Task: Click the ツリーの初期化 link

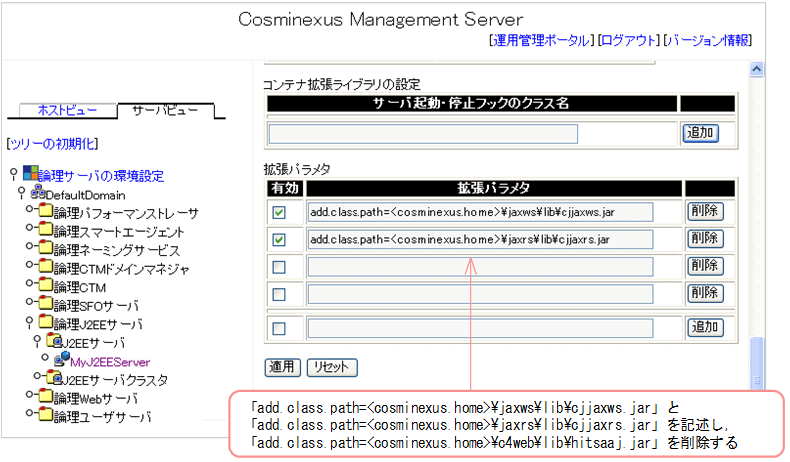Action: [x=53, y=144]
